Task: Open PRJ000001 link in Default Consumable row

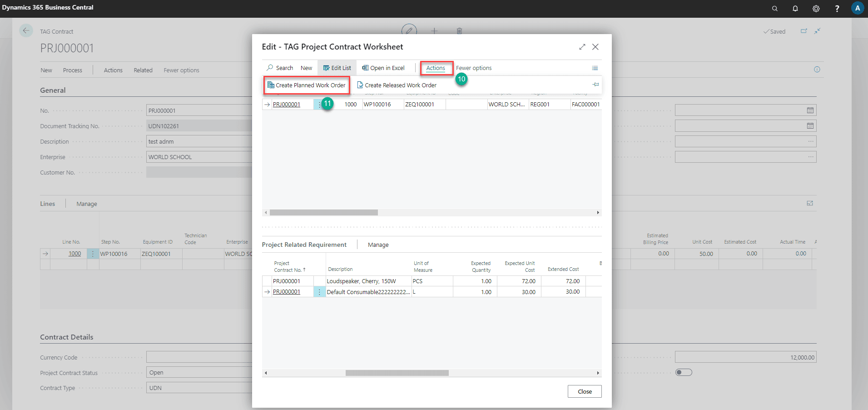Action: pyautogui.click(x=286, y=292)
